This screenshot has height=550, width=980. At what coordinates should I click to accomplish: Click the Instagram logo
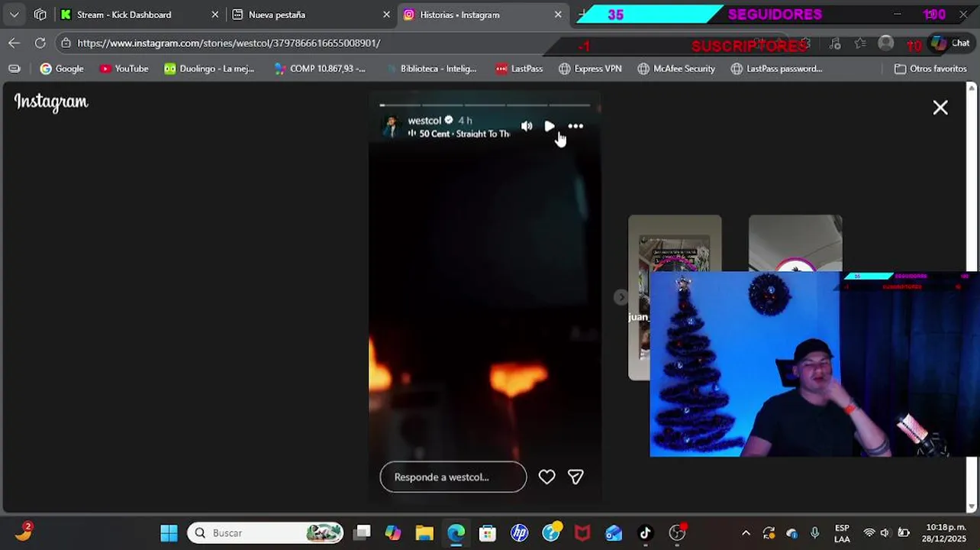coord(51,102)
